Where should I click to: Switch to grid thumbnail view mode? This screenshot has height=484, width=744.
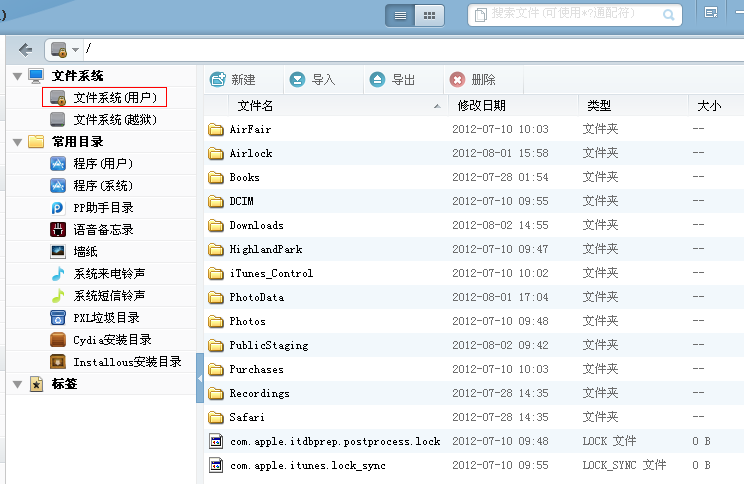point(429,15)
